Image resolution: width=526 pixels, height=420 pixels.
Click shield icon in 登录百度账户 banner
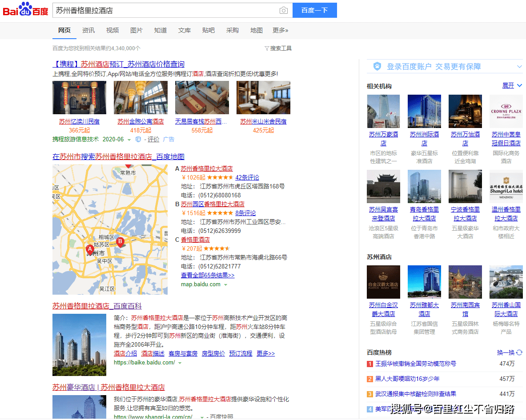[377, 66]
